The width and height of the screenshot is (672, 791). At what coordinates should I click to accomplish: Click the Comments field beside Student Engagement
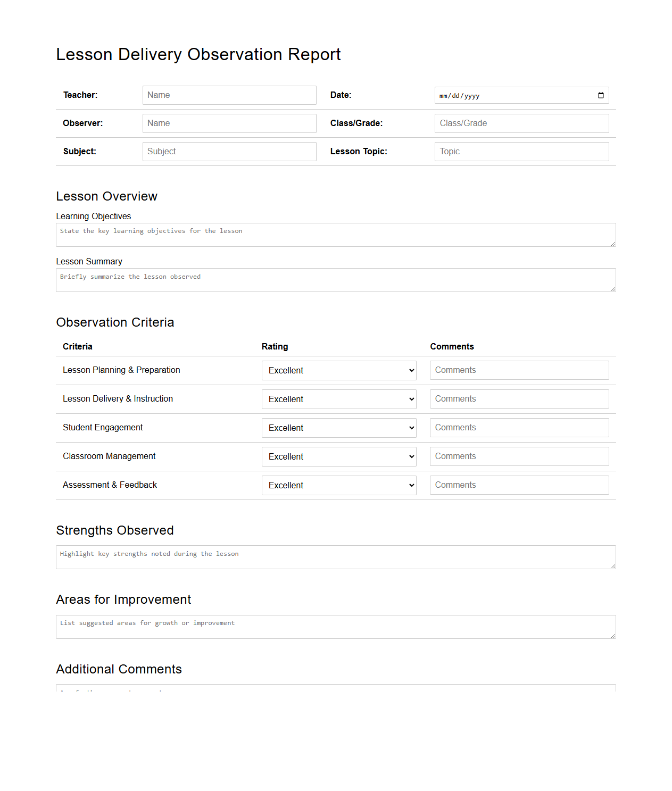519,428
